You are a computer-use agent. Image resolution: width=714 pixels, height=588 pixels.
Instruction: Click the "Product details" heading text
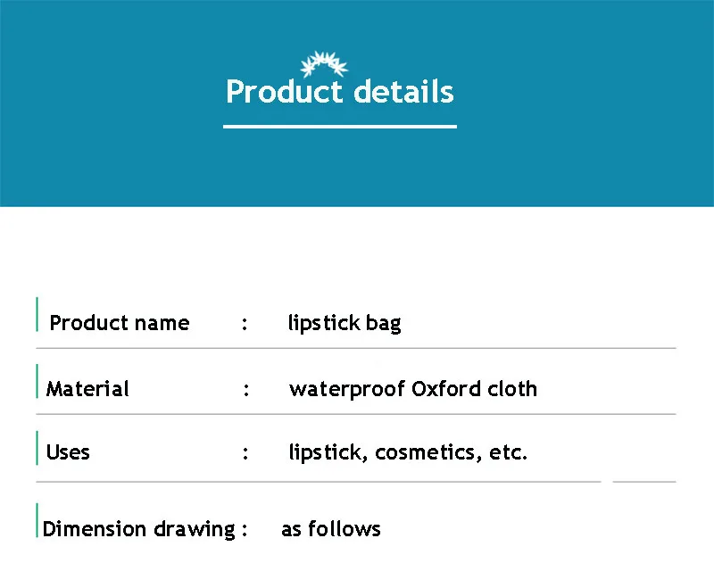339,92
